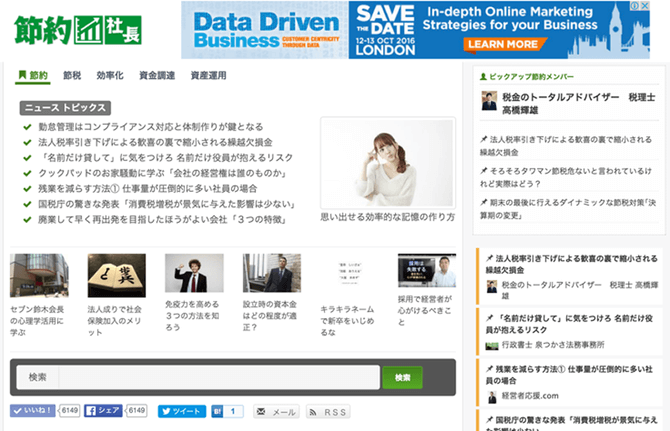The height and width of the screenshot is (431, 670).
Task: Select the 節約 tab
Action: 33,75
